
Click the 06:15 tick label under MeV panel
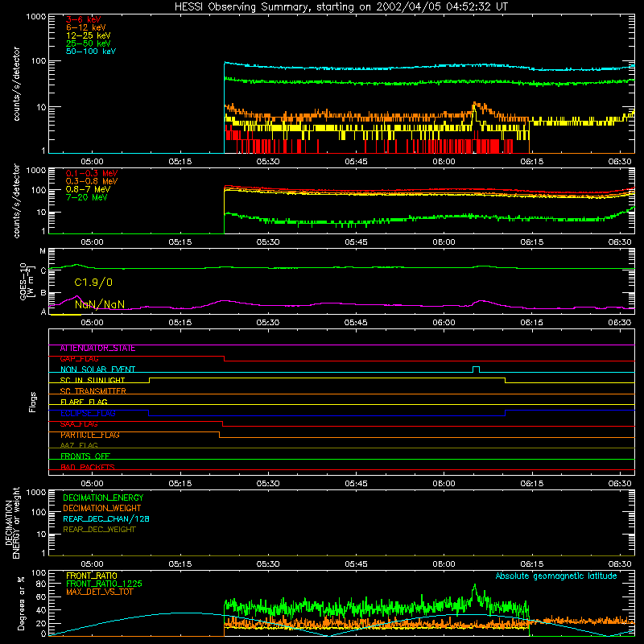tap(532, 242)
